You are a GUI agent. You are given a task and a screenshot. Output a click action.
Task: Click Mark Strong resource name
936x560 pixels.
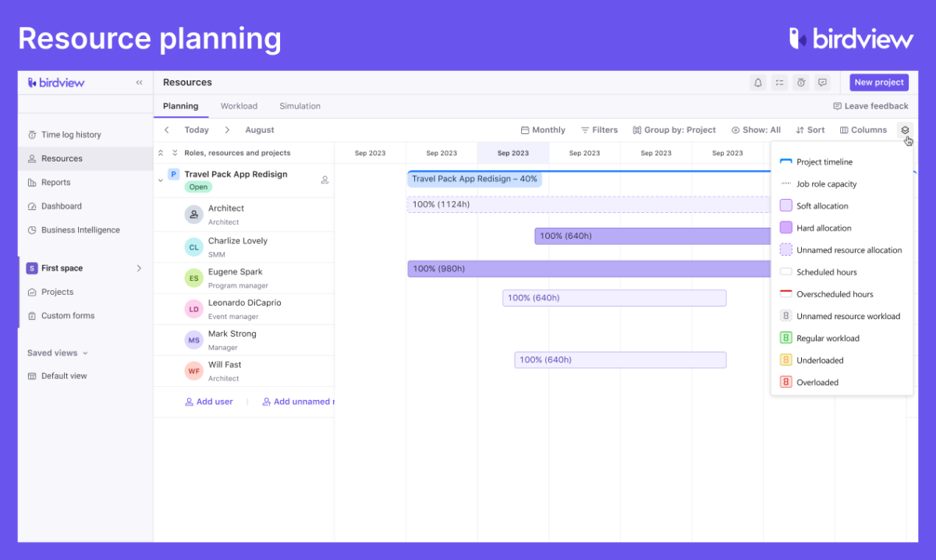232,334
